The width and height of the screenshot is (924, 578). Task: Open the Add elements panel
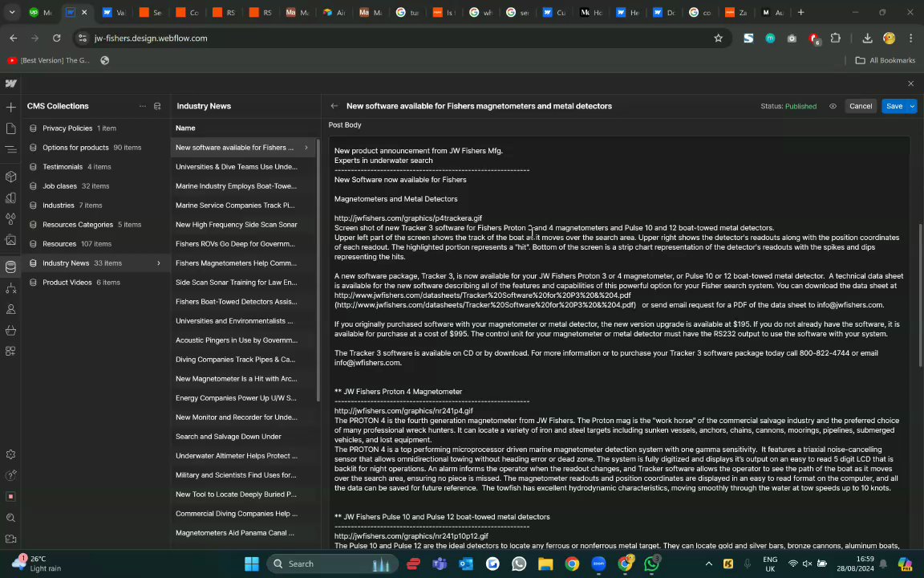[x=10, y=108]
